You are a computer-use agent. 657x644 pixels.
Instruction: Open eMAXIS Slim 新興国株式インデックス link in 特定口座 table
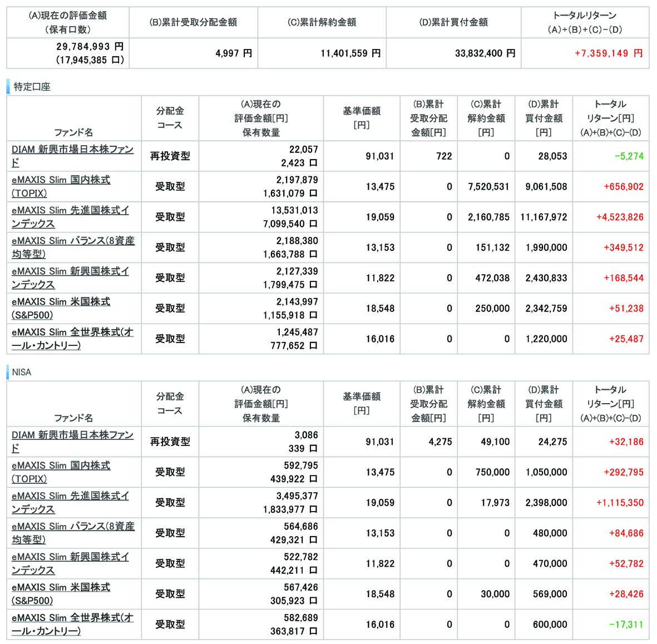71,278
